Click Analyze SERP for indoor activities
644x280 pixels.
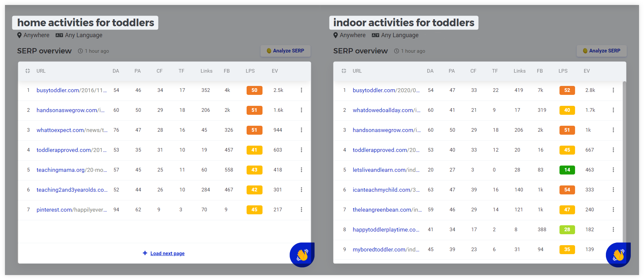(x=602, y=51)
